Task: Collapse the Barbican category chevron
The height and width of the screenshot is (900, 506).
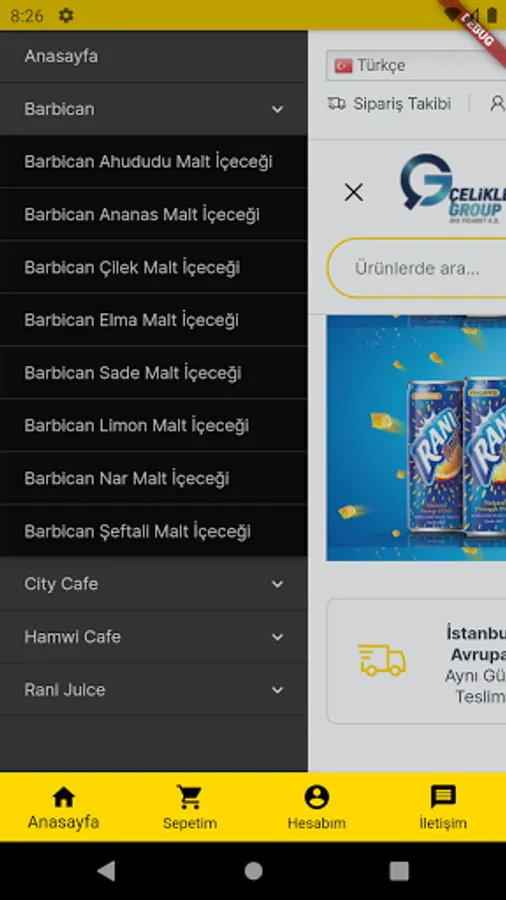Action: tap(278, 109)
